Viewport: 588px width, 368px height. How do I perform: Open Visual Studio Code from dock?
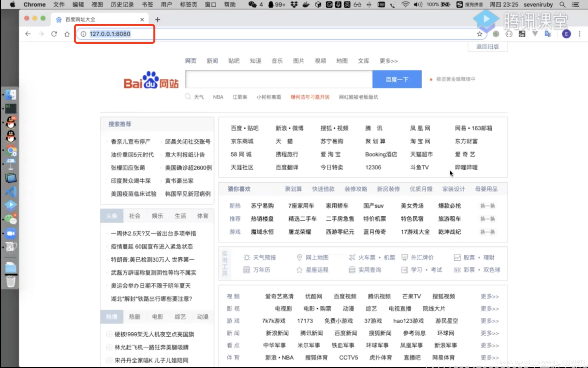11,192
